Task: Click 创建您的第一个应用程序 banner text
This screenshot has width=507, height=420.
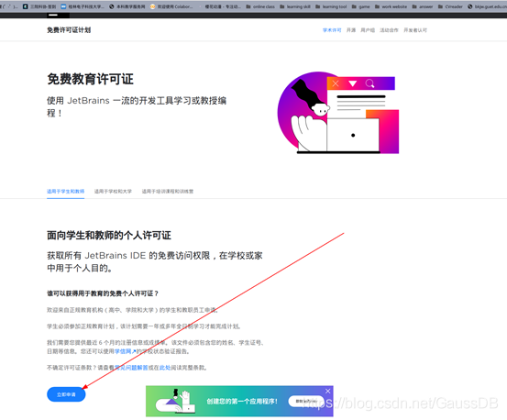Action: 242,402
